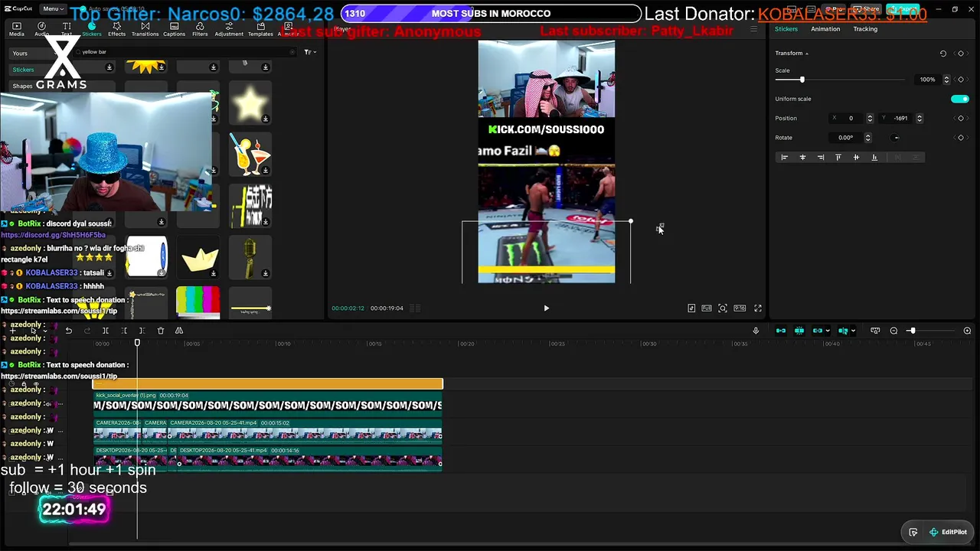The width and height of the screenshot is (980, 551).
Task: Open the Transitions tab
Action: pyautogui.click(x=145, y=29)
